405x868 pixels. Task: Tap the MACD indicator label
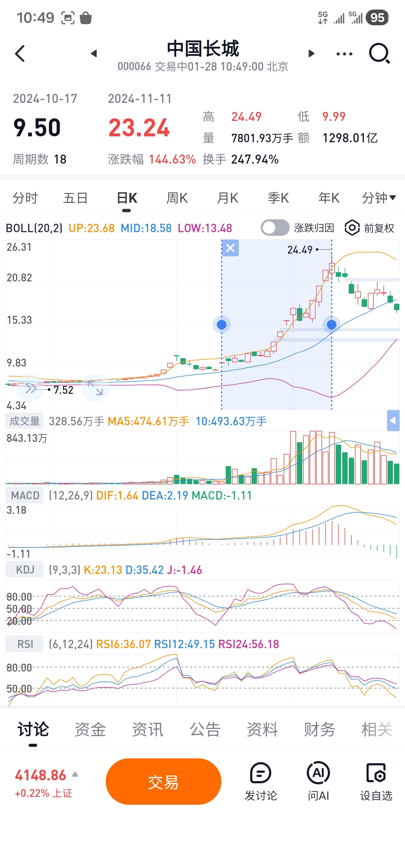click(25, 495)
